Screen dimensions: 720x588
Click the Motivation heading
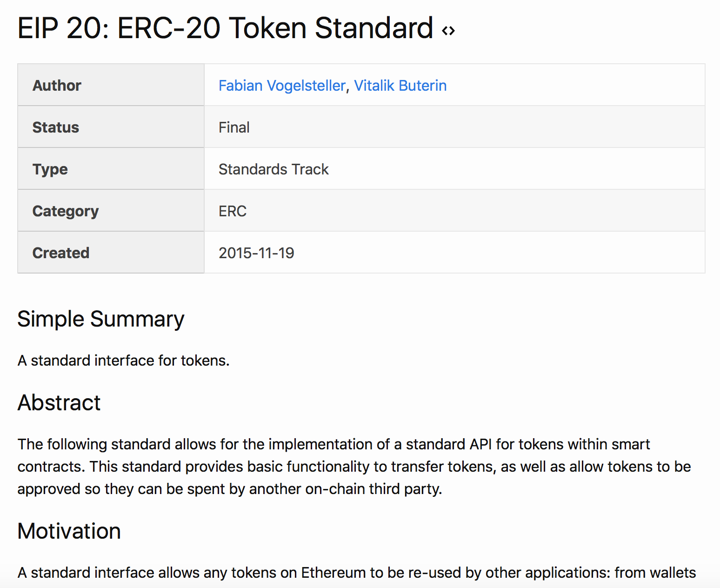(69, 531)
